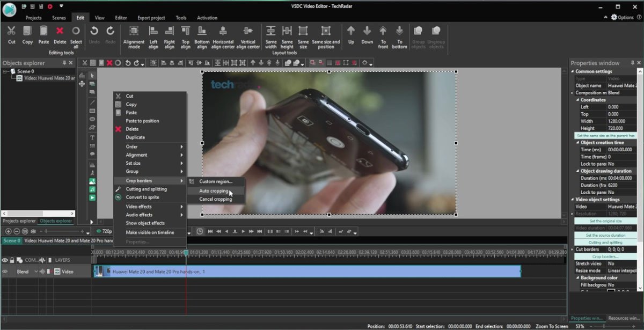Apply Top align from ribbon
Viewport: 644px width, 330px height.
(186, 31)
